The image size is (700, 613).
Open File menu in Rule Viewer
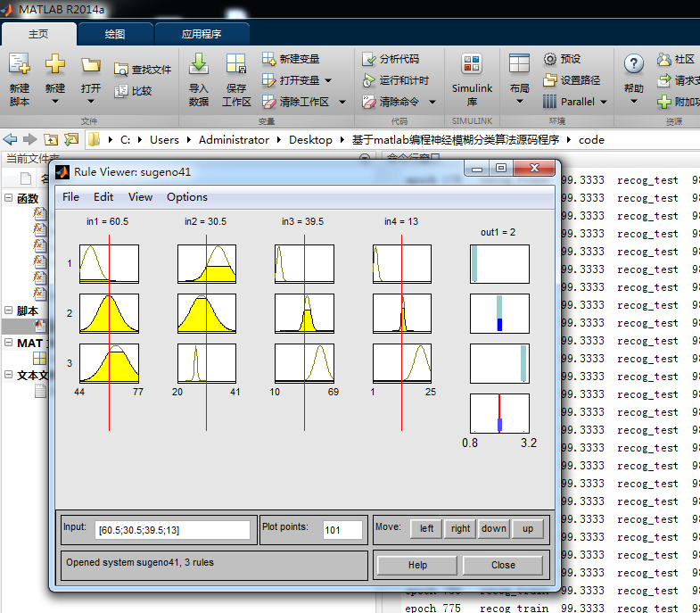pos(70,197)
